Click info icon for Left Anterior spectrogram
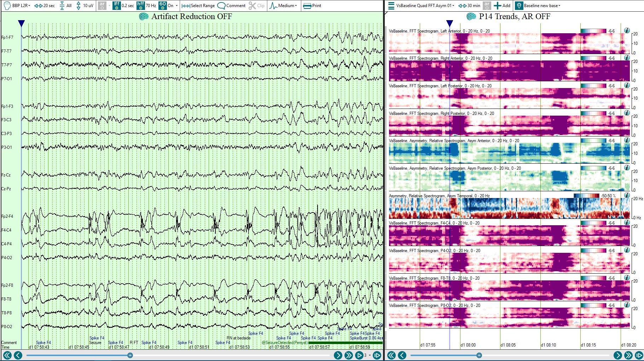Screen dimensions: 644x361 click(x=627, y=31)
